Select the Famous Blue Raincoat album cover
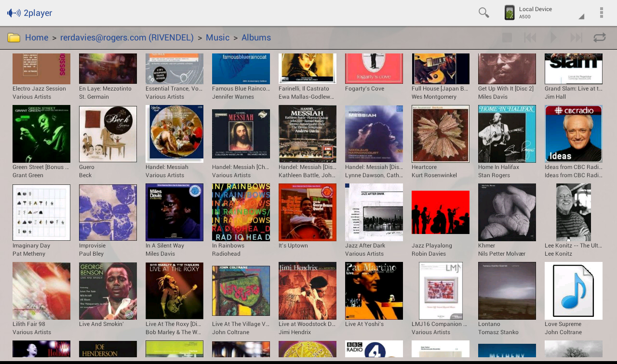The width and height of the screenshot is (617, 364). 241,68
